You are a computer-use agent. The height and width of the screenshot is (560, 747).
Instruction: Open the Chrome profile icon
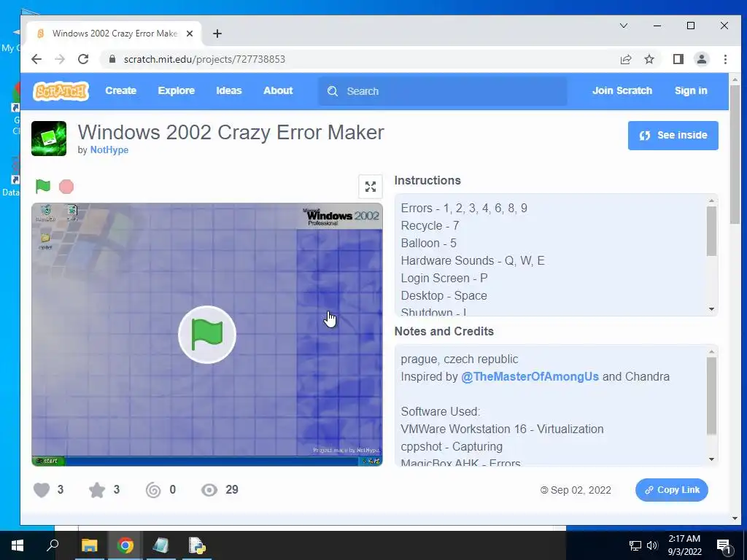click(701, 59)
